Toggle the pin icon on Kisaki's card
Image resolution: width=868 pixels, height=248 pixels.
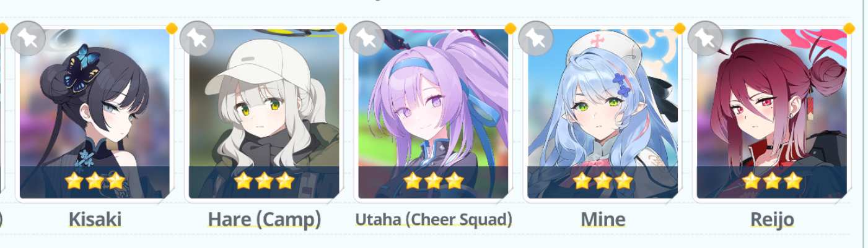[x=28, y=39]
